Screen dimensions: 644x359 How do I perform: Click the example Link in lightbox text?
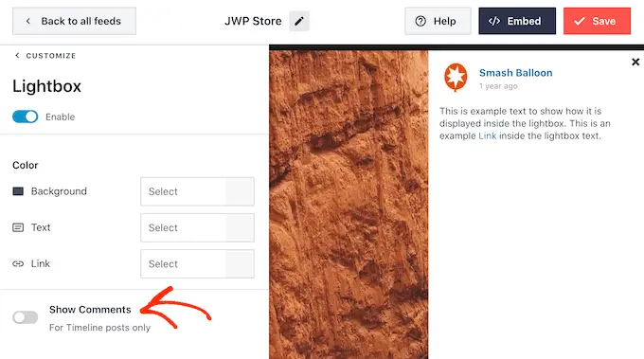coord(488,136)
